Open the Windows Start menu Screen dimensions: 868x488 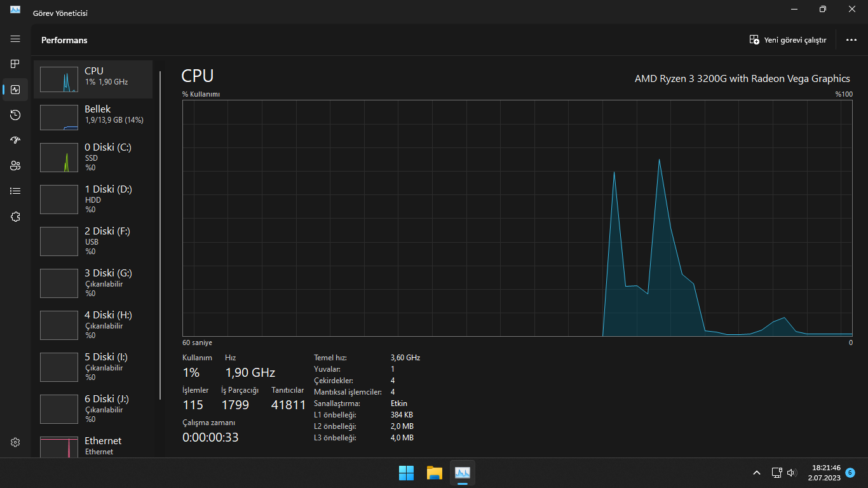click(x=406, y=473)
